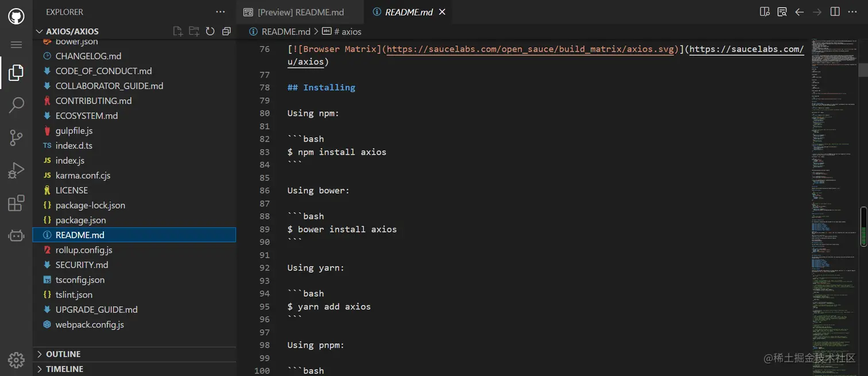
Task: Select the README.md editor tab
Action: tap(409, 12)
